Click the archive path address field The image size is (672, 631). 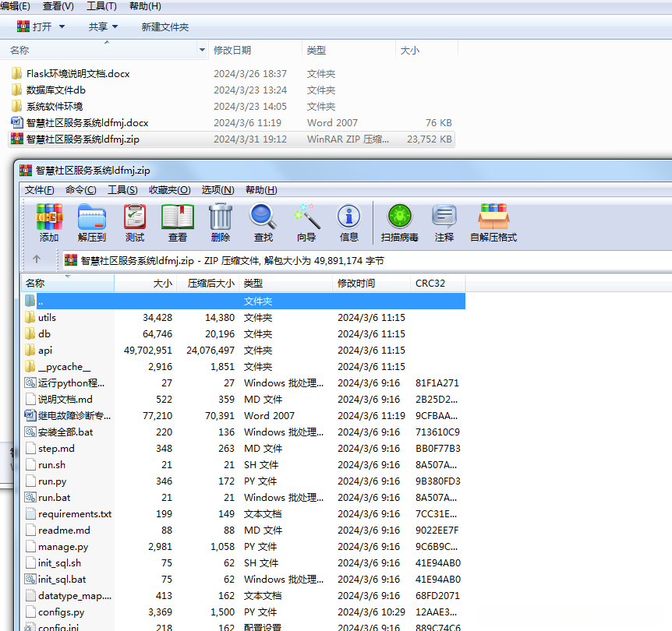point(367,260)
